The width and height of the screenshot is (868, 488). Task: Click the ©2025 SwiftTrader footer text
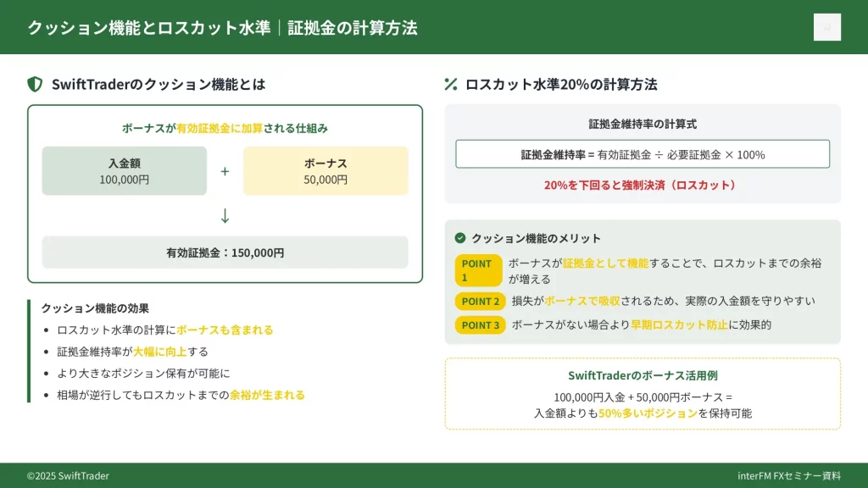coord(68,476)
